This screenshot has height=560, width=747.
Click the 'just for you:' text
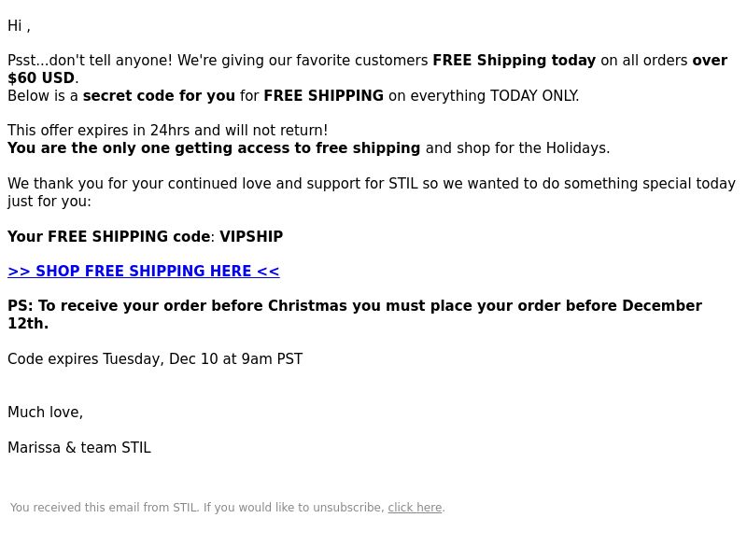tap(49, 202)
